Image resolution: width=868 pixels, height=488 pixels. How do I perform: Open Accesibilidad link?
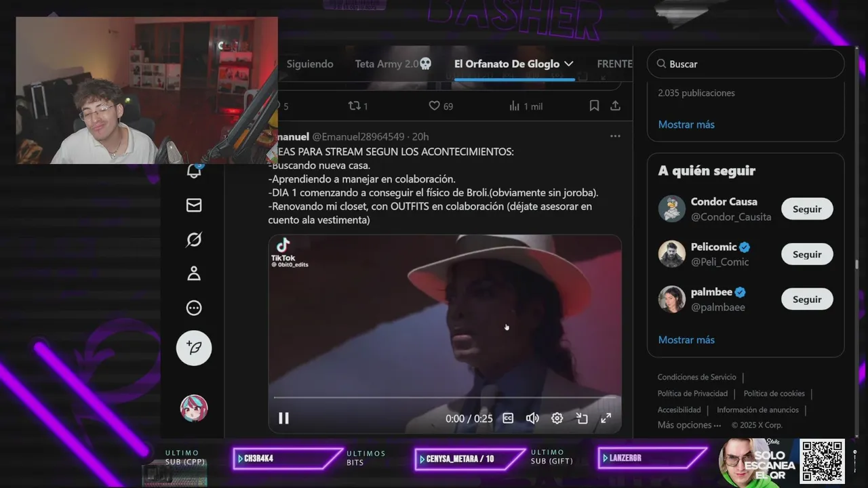679,409
